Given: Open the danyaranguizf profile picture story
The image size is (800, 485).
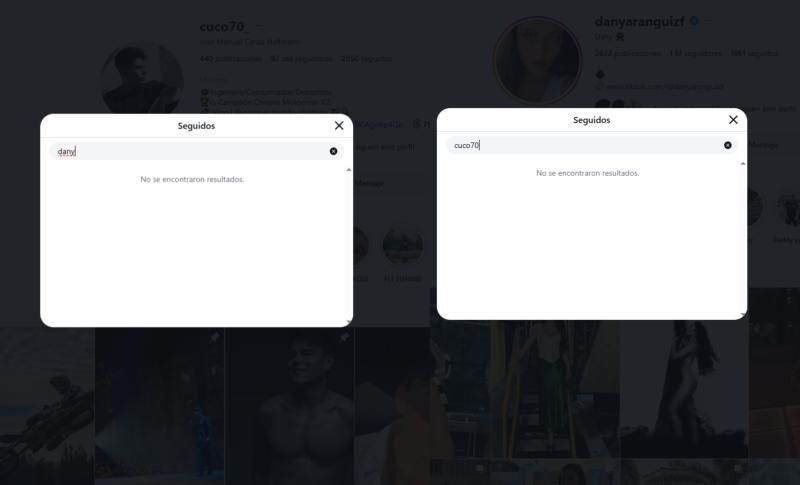Looking at the screenshot, I should (537, 60).
